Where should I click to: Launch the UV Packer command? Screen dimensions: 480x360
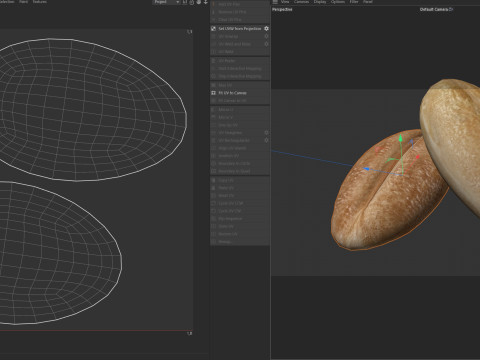coord(227,61)
